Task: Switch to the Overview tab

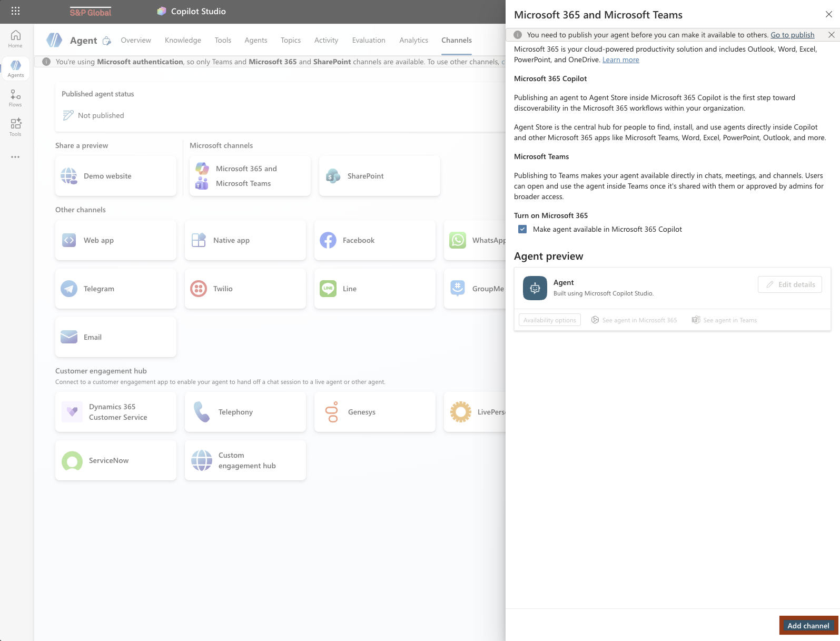Action: pos(136,40)
